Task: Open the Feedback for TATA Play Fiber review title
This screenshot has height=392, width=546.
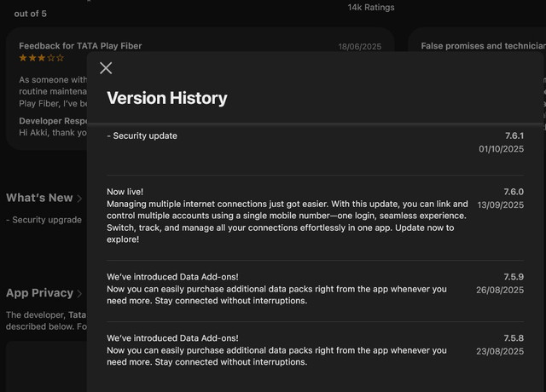Action: [x=80, y=45]
